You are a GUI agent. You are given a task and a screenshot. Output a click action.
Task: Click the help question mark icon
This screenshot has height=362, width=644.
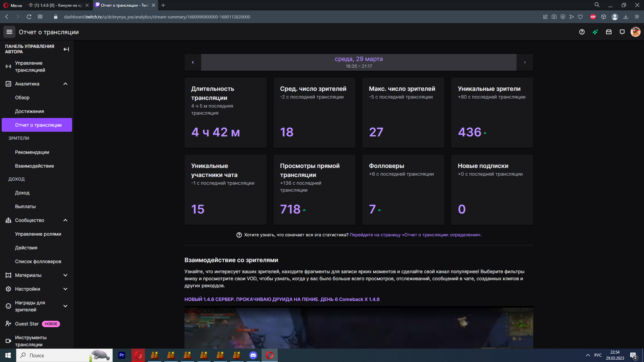coord(582,32)
